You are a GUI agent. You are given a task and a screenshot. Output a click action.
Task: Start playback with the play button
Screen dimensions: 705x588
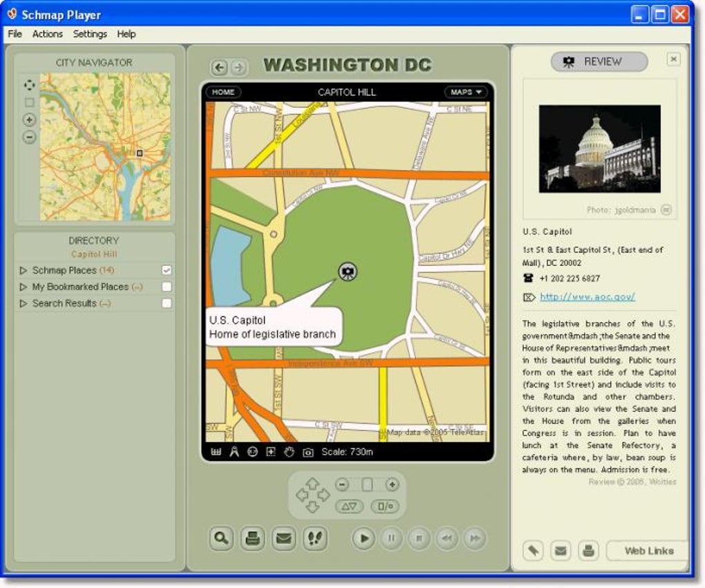click(364, 538)
